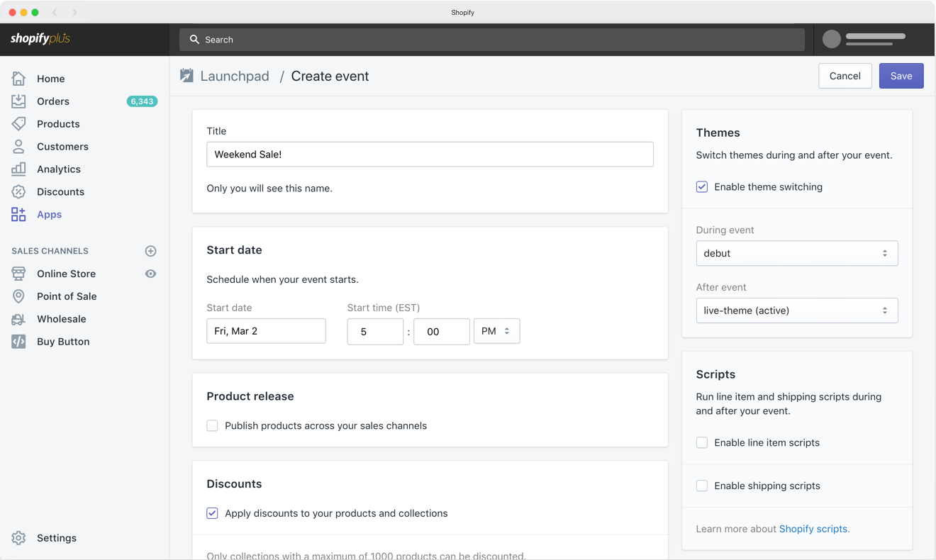Click the Save button
936x560 pixels.
click(901, 76)
